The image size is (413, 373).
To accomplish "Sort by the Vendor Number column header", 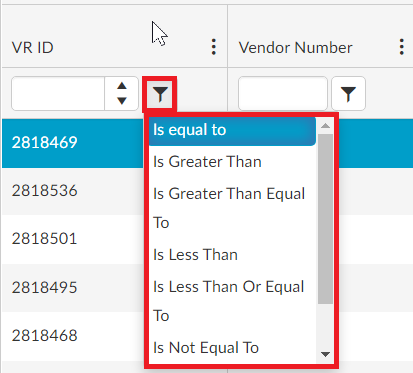I will point(295,48).
